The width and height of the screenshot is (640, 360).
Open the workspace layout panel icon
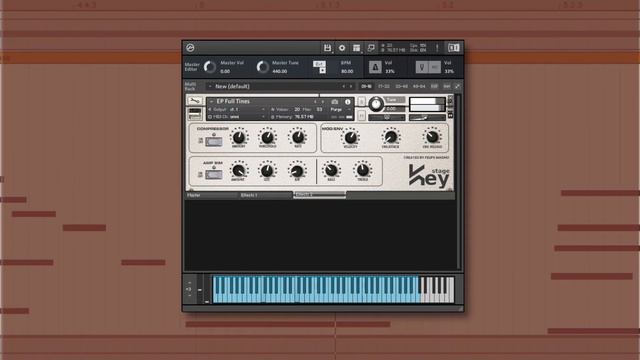click(357, 48)
